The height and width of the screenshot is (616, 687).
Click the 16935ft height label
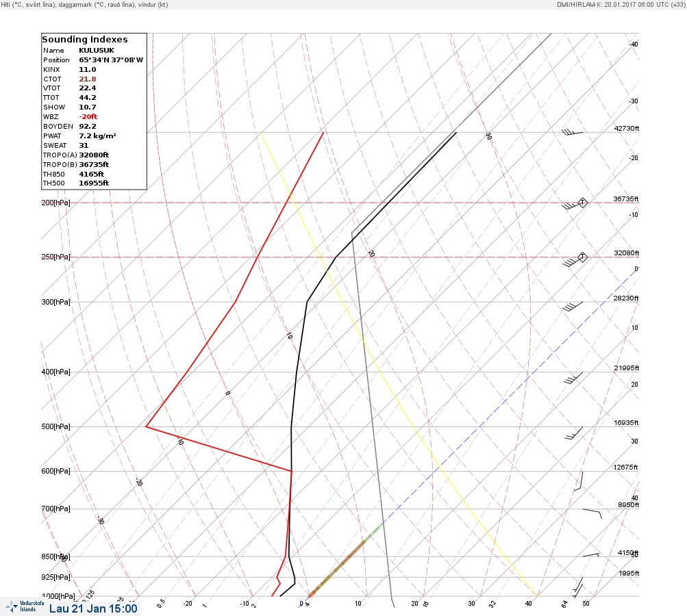coord(626,422)
